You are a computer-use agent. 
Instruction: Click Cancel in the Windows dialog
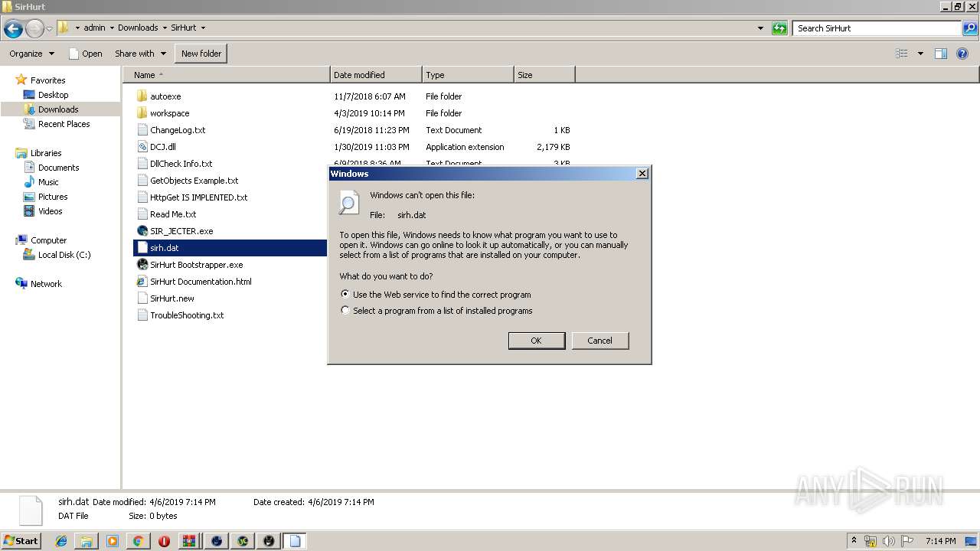click(599, 341)
